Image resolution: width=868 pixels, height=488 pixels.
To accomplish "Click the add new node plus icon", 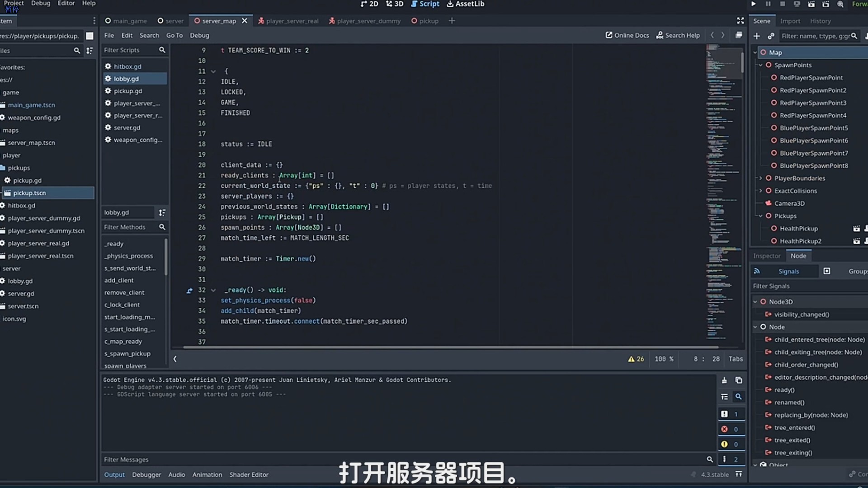I will coord(756,36).
